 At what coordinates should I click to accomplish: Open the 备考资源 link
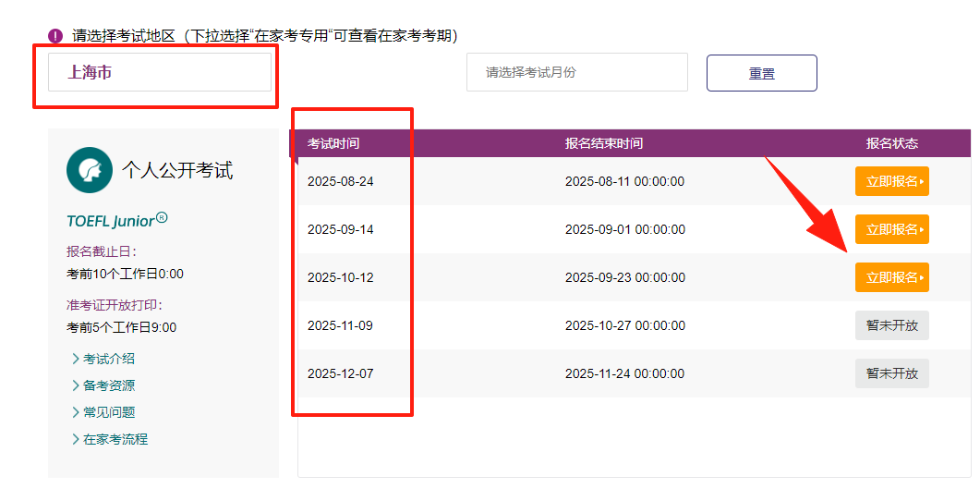[x=109, y=385]
